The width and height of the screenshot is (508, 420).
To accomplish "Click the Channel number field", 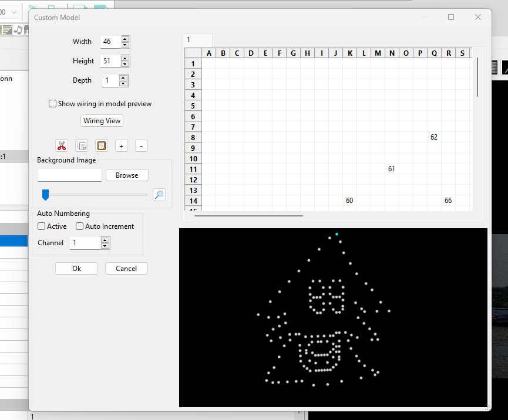I will point(85,243).
